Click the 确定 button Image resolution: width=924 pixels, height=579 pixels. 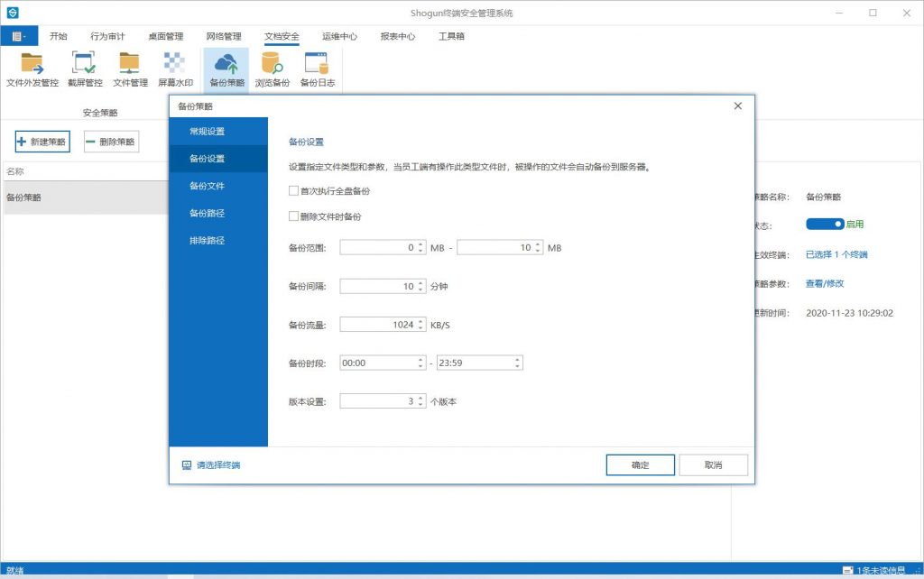click(640, 465)
